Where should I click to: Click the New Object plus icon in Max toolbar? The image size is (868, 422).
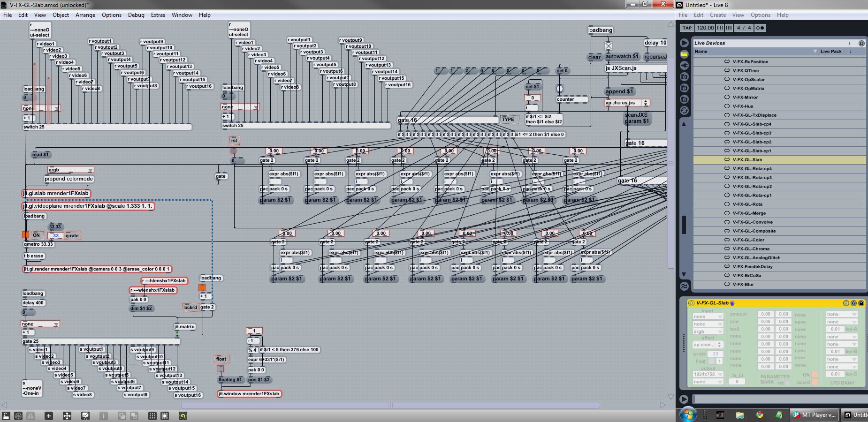pos(48,416)
